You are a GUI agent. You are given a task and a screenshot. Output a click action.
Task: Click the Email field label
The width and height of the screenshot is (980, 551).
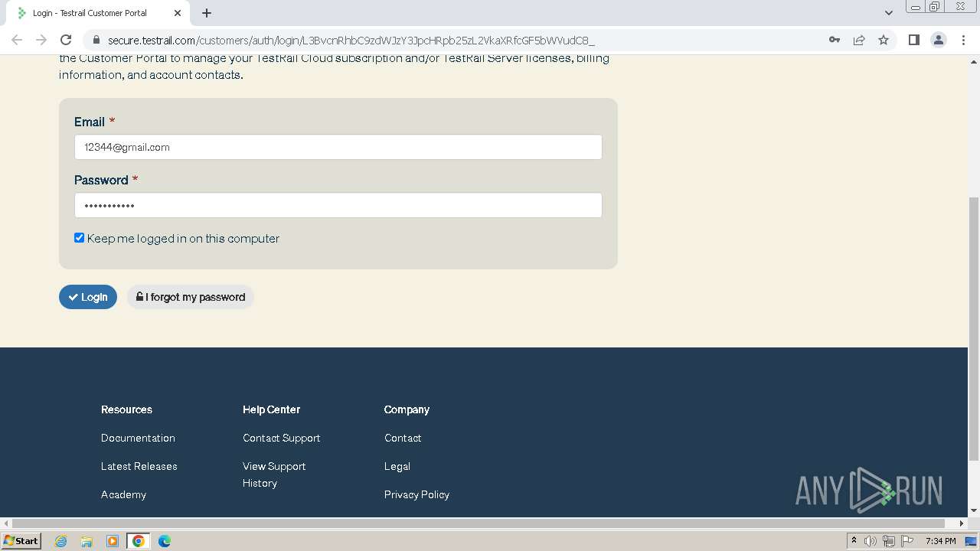90,122
